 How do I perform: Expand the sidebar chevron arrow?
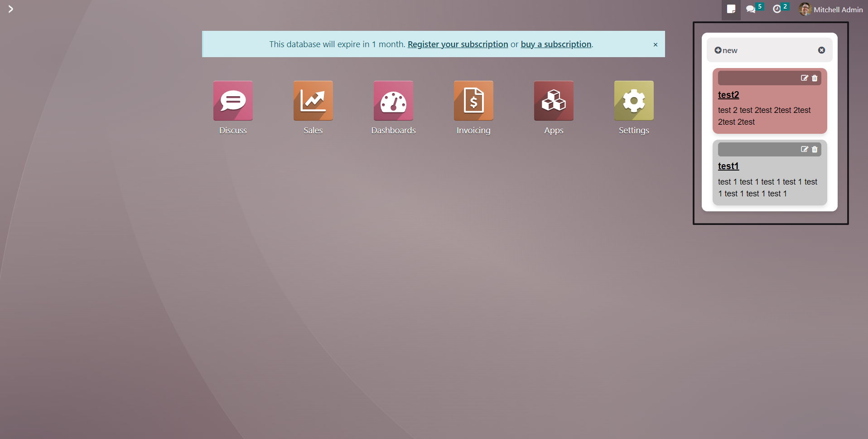10,9
